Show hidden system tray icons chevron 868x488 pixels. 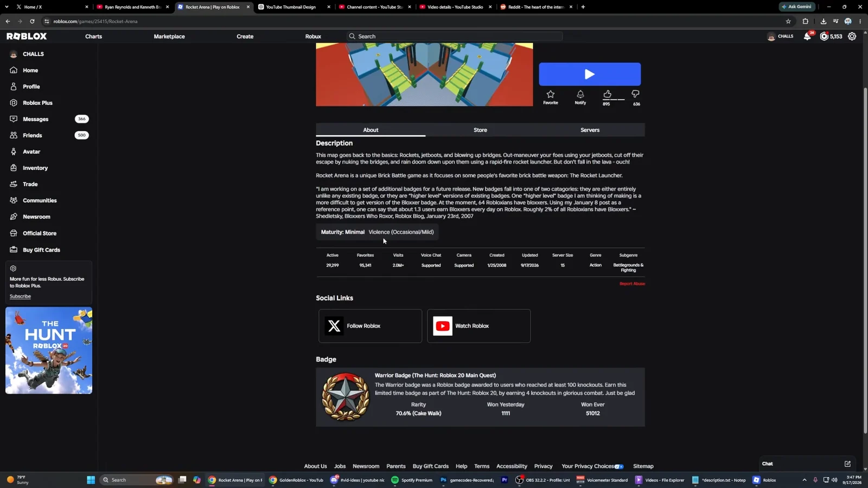tap(804, 480)
